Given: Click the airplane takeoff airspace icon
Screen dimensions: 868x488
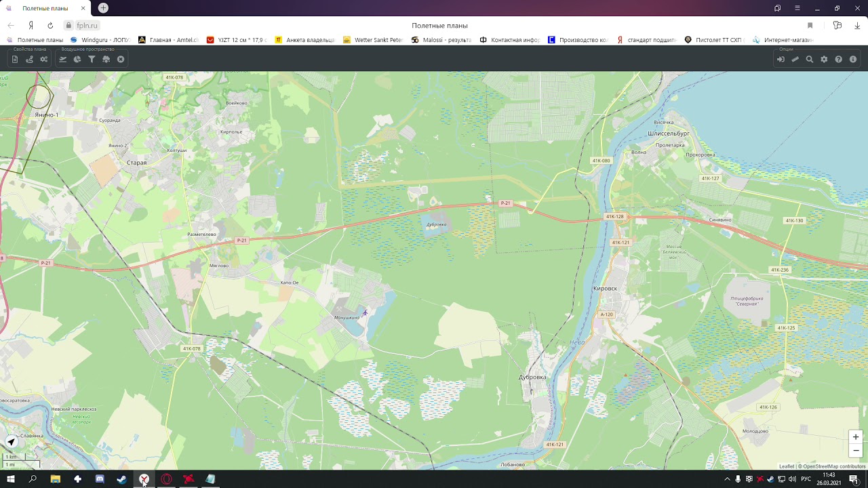Looking at the screenshot, I should 62,60.
